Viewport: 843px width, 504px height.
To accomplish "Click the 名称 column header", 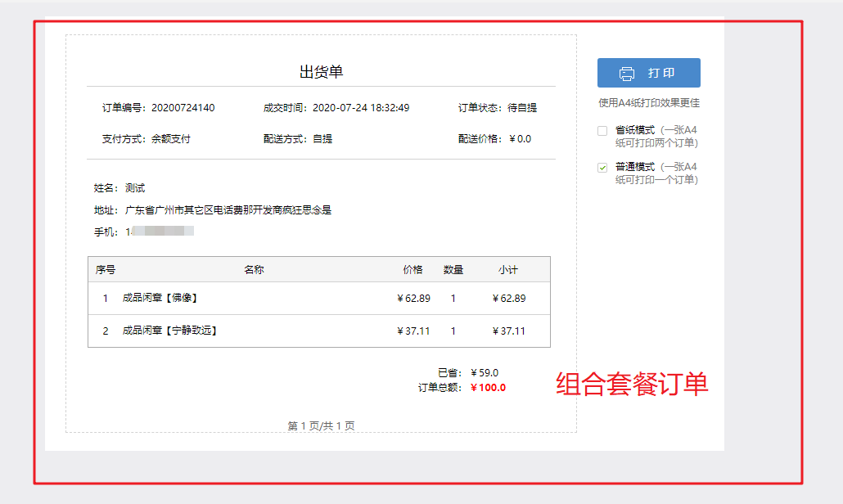I will click(254, 269).
